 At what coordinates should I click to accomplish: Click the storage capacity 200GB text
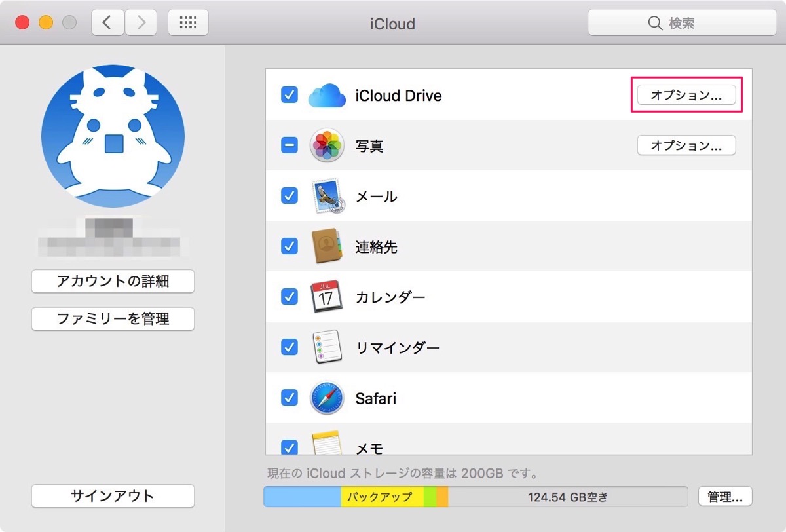pyautogui.click(x=403, y=472)
